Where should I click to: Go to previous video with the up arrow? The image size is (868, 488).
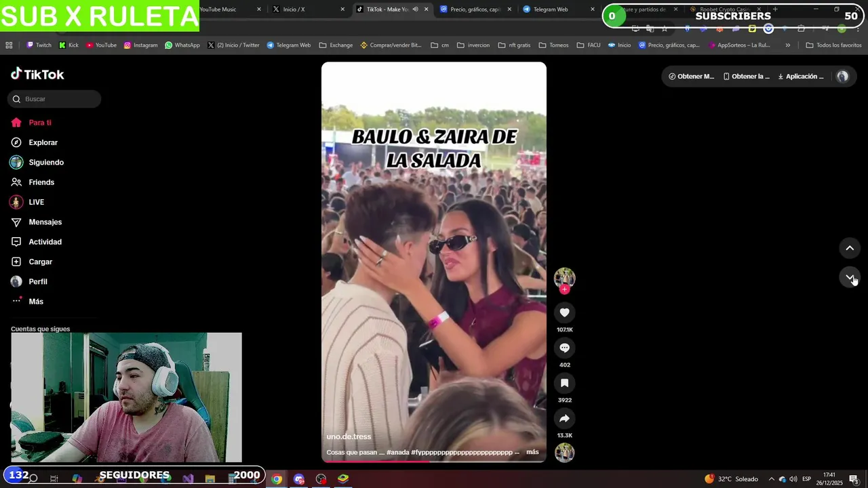850,248
